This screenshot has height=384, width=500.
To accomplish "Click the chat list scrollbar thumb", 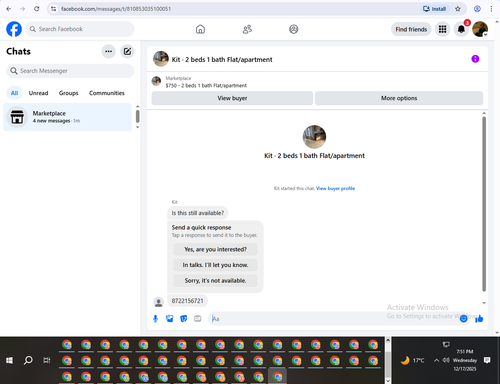I will click(x=138, y=117).
